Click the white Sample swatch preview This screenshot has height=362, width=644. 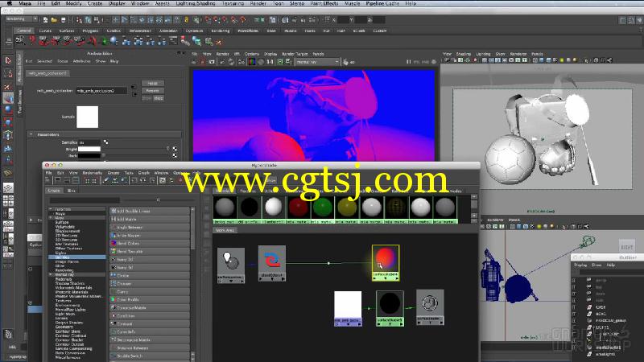[88, 117]
